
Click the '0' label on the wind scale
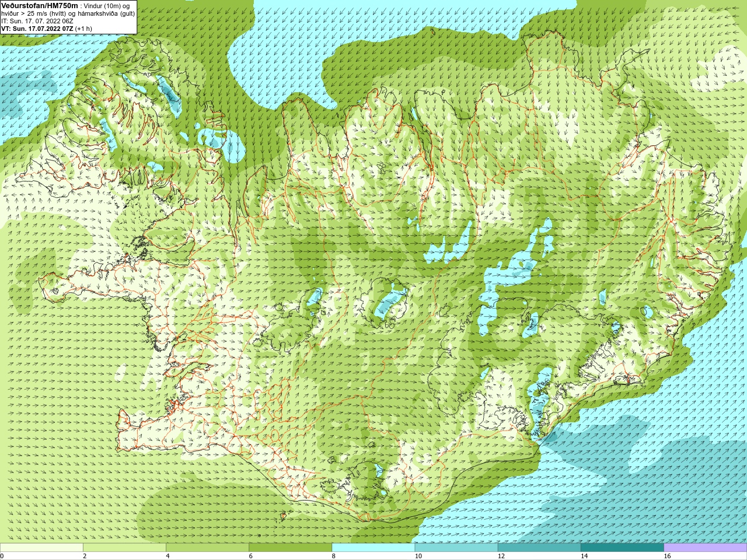(x=2, y=556)
